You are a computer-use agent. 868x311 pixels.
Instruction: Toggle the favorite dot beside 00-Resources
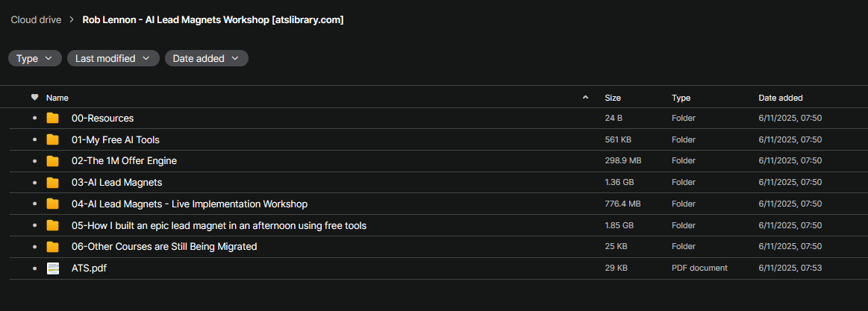click(34, 119)
